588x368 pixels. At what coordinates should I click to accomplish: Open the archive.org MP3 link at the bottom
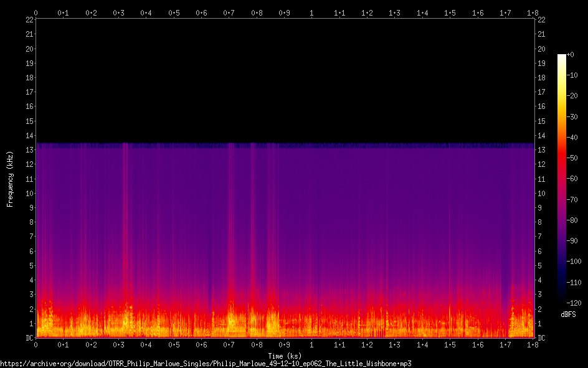206,363
